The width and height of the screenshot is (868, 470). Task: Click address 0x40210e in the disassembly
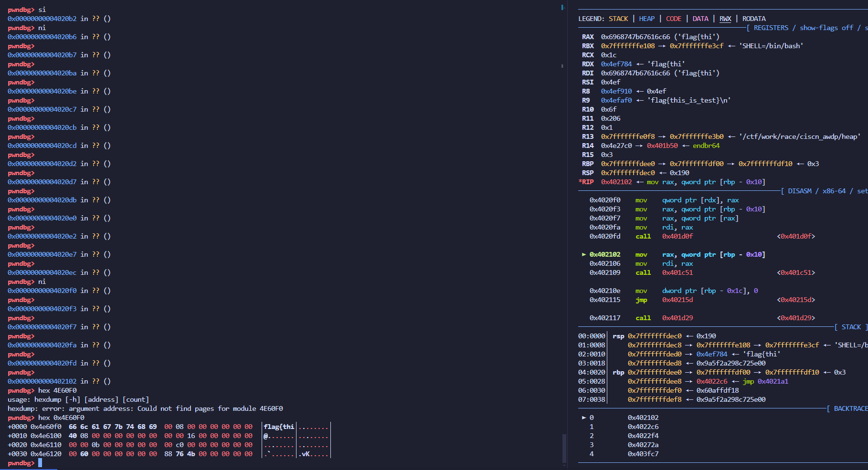coord(605,291)
